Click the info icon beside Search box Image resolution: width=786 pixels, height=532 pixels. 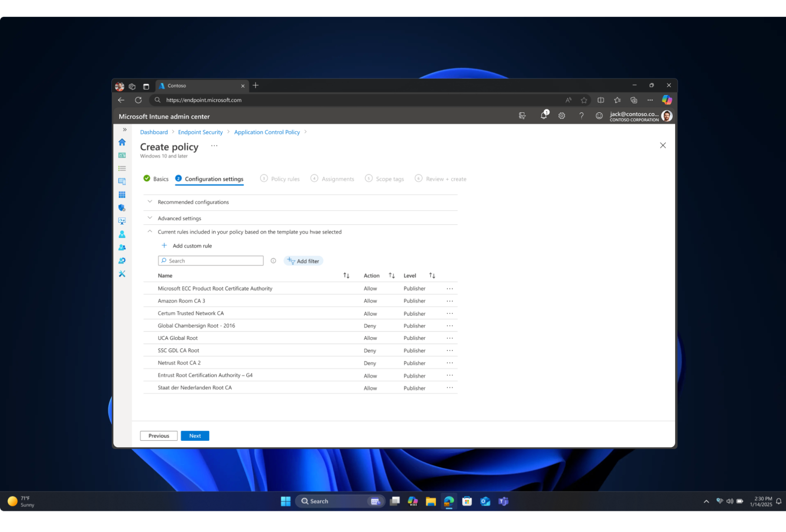tap(273, 261)
